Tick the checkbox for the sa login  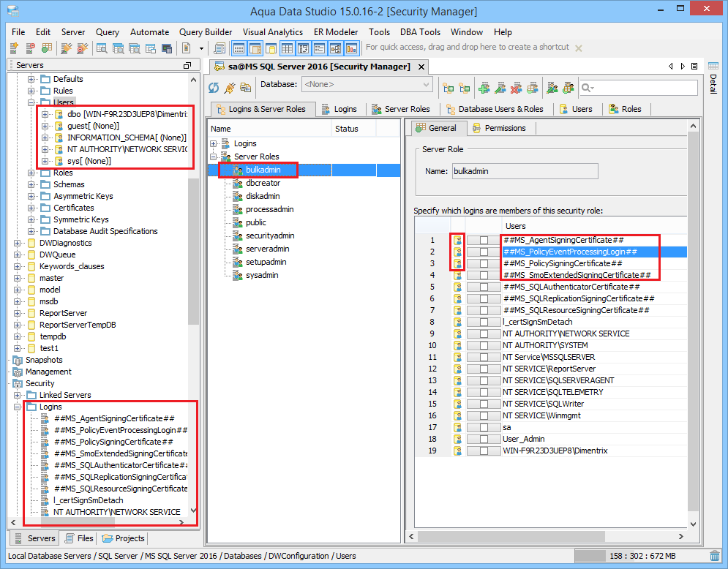[484, 427]
